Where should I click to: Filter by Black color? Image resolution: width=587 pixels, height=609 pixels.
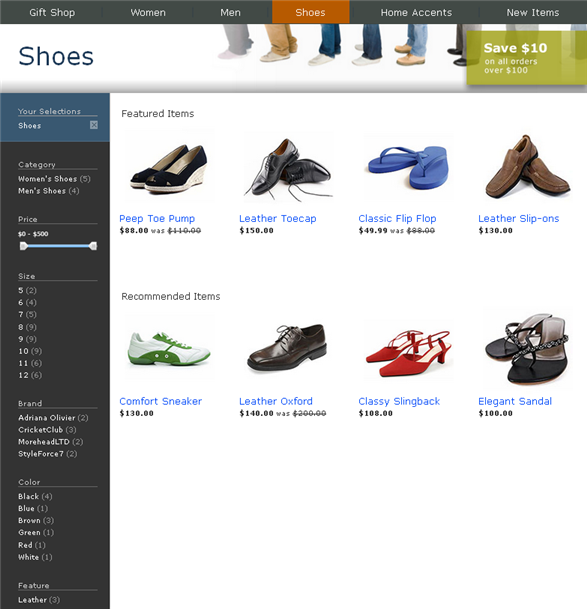tap(35, 497)
